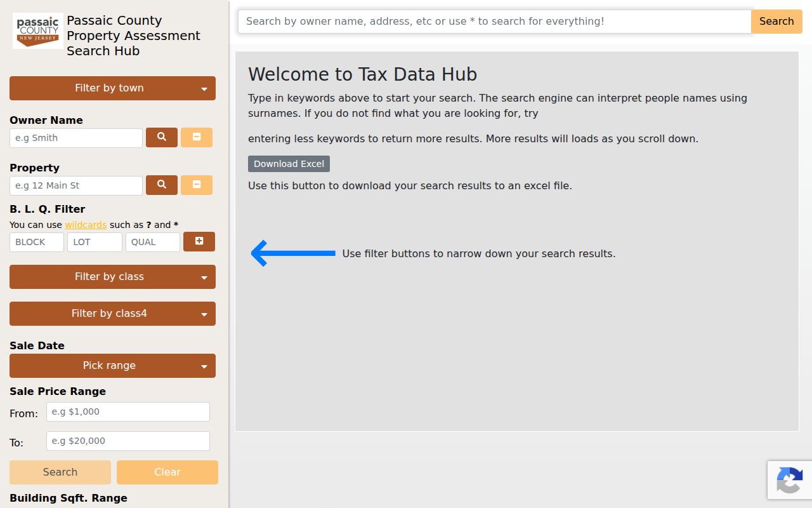
Task: Click the Owner Name magnifier search icon
Action: click(162, 137)
